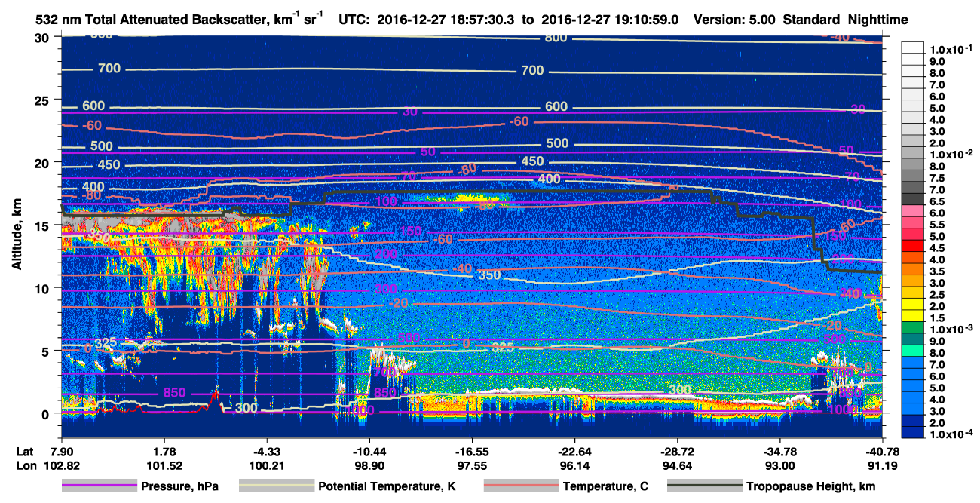The height and width of the screenshot is (503, 980).
Task: Click the 'Lon' row label
Action: pyautogui.click(x=26, y=466)
